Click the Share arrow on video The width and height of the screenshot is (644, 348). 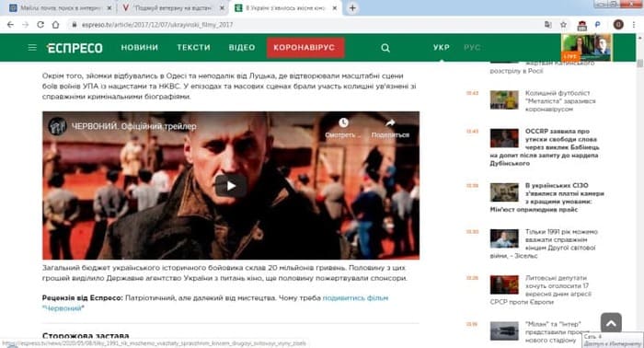[390, 122]
